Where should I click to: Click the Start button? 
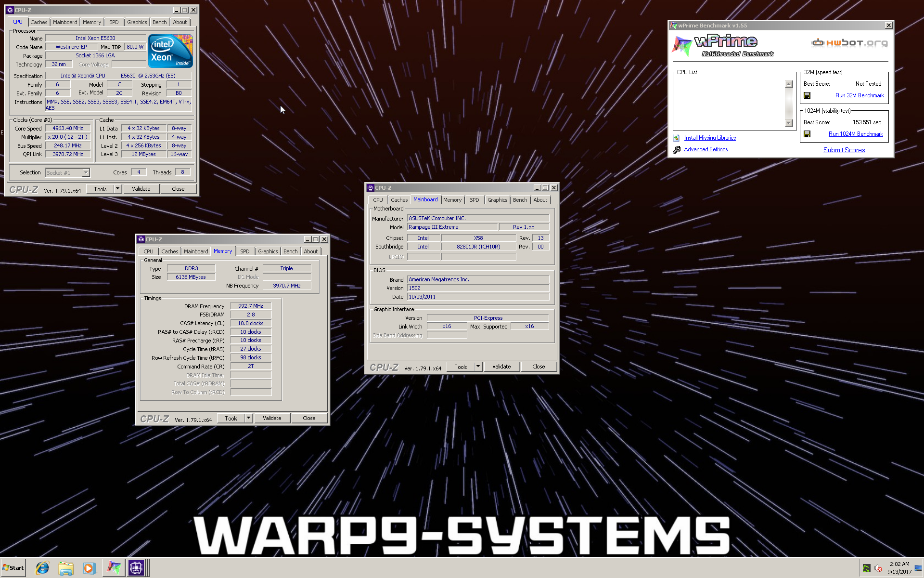click(x=13, y=568)
